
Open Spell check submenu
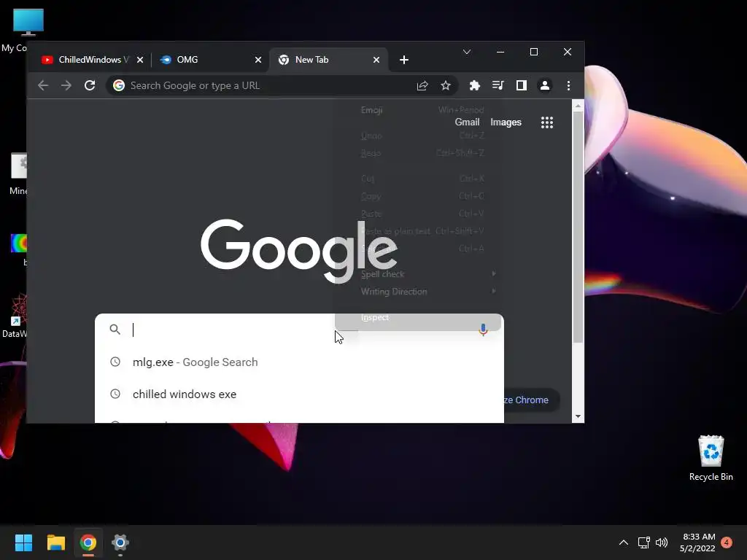click(x=418, y=274)
